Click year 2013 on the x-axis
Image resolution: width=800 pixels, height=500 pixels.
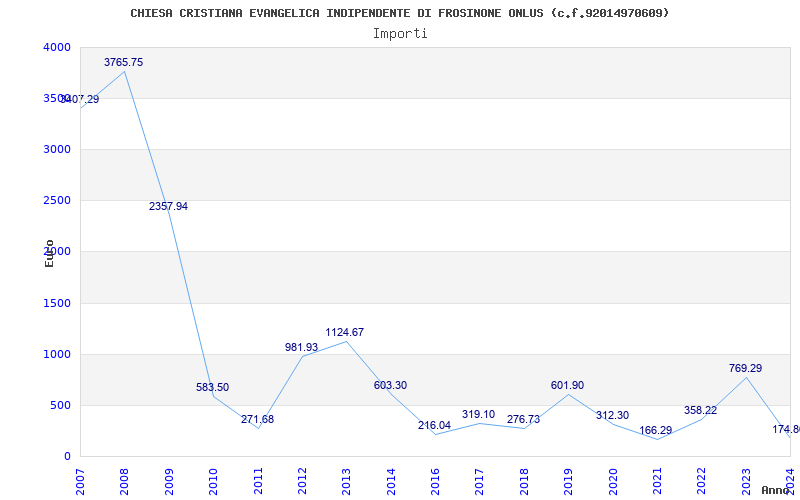click(x=347, y=478)
